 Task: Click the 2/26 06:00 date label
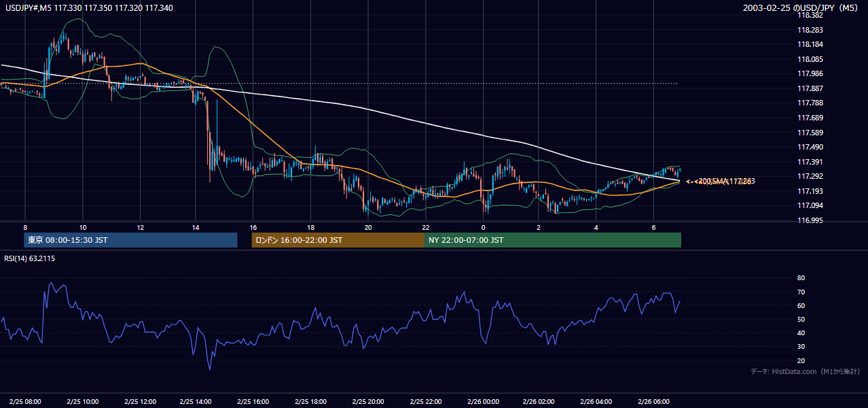tap(653, 401)
